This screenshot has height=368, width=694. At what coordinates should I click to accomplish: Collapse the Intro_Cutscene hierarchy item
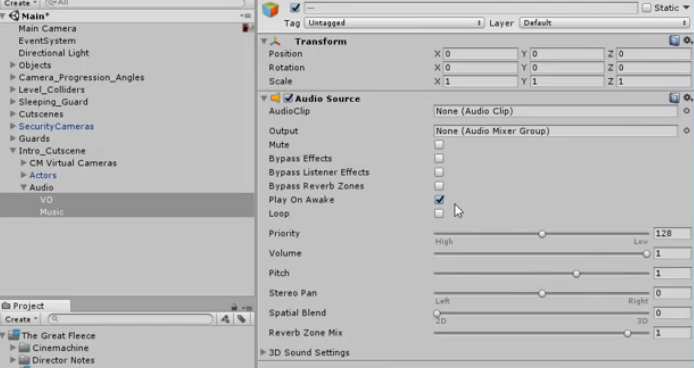[x=13, y=151]
